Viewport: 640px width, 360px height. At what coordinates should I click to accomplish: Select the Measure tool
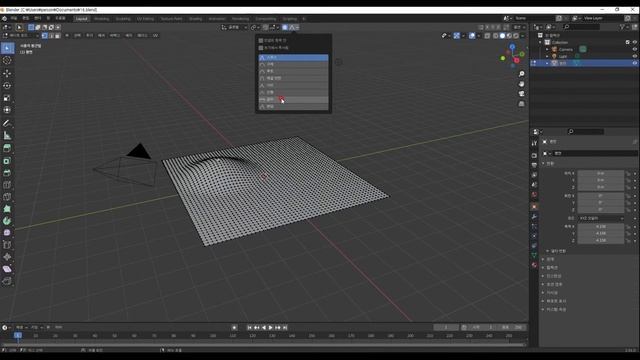tap(7, 135)
